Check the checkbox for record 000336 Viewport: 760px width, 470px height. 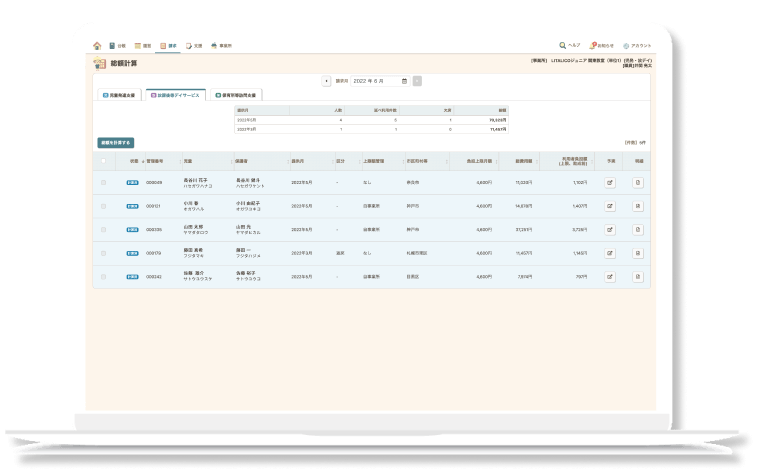pyautogui.click(x=103, y=229)
